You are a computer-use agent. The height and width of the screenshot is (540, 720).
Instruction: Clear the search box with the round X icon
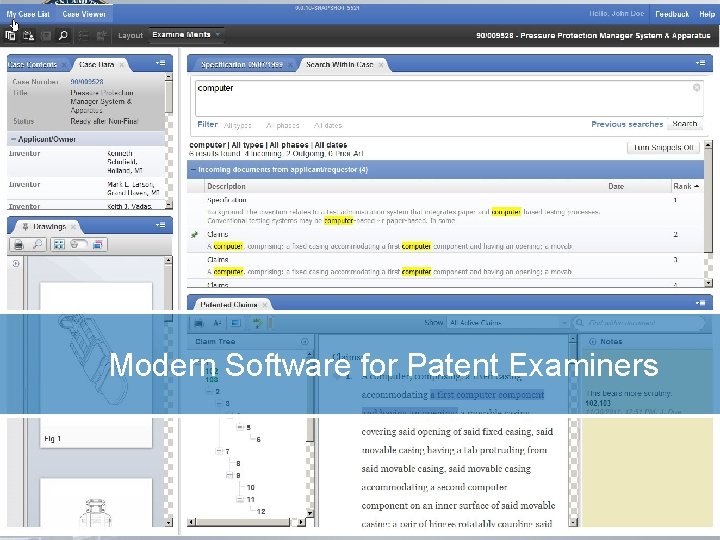(697, 87)
